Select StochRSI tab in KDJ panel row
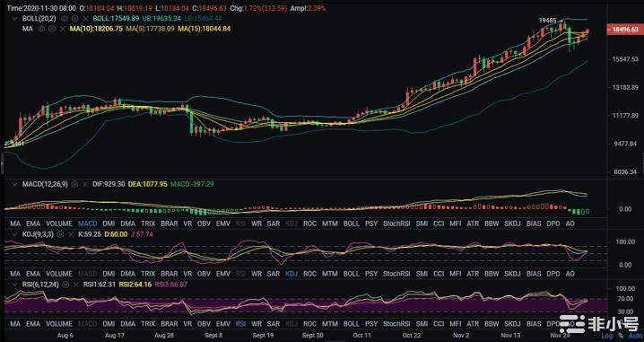This screenshot has width=644, height=342. point(396,274)
